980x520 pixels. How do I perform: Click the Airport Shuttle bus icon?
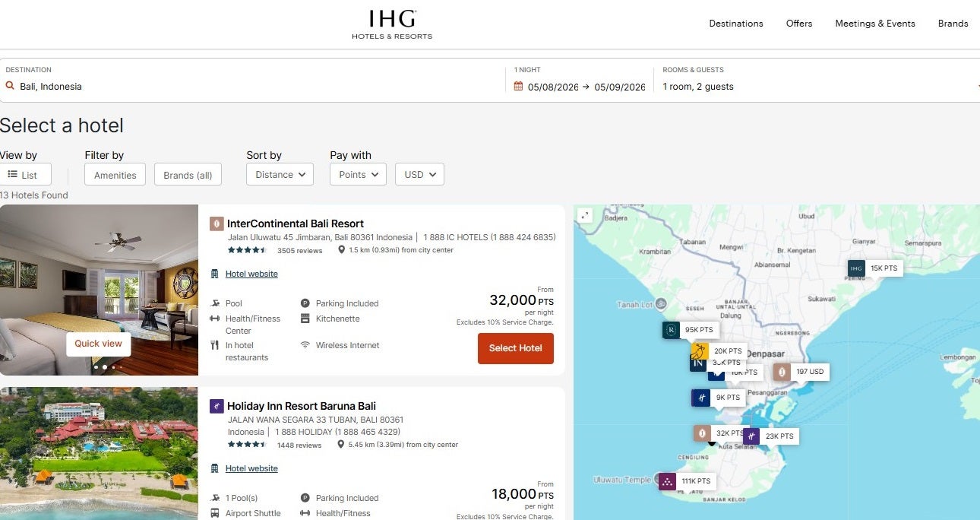pos(215,513)
